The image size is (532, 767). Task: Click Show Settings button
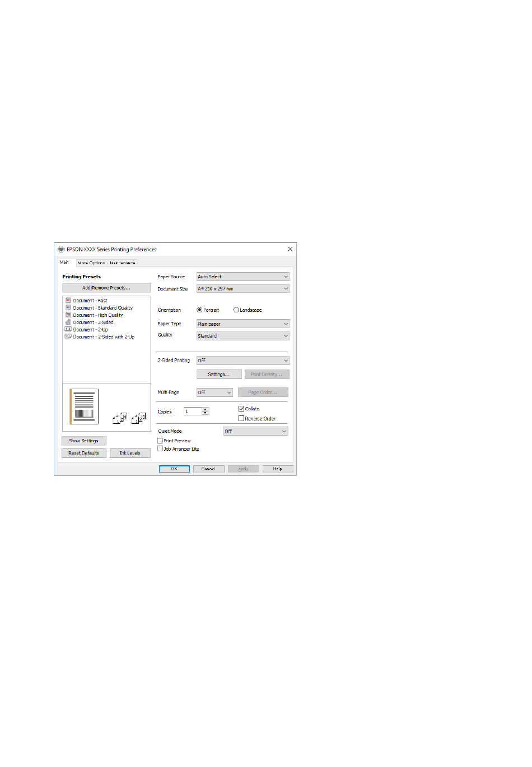(x=83, y=441)
